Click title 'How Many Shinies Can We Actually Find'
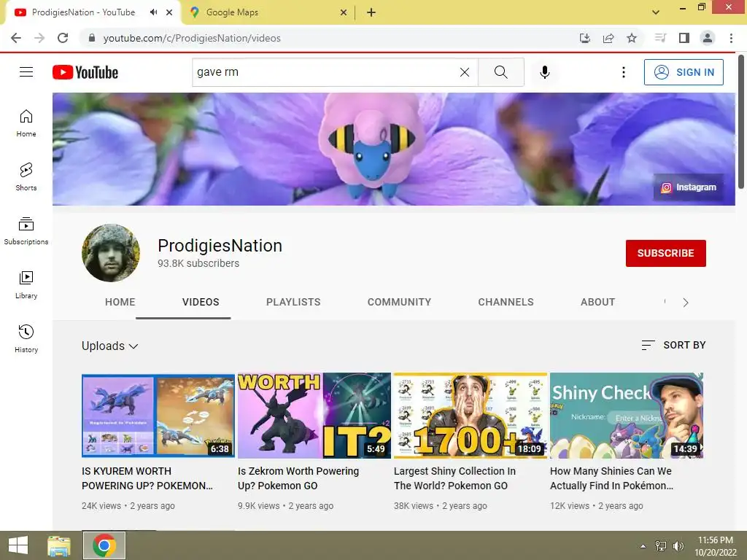 pos(612,478)
